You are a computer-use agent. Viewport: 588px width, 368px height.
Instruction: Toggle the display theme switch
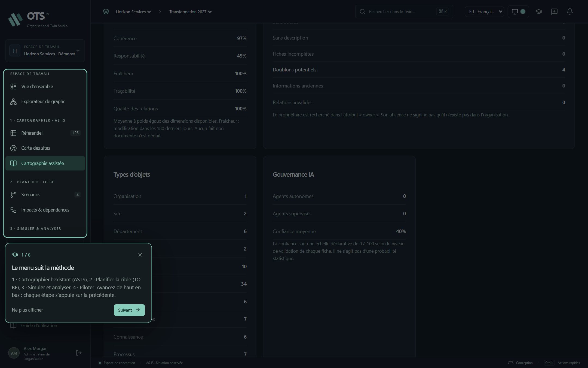click(518, 11)
